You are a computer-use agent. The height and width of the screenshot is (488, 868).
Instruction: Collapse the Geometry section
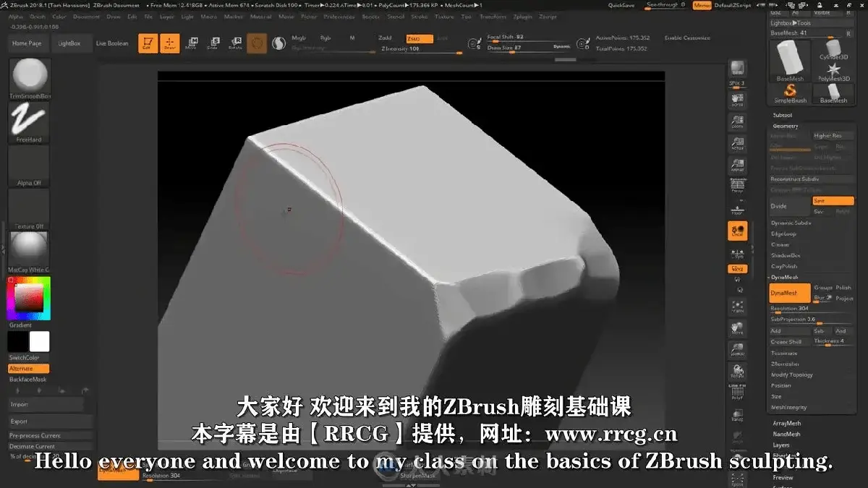[786, 127]
